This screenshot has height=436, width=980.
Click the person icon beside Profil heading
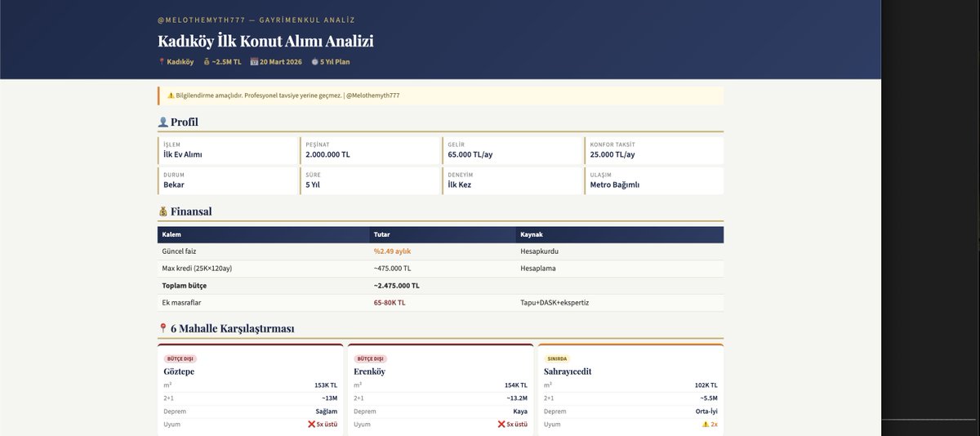[163, 122]
